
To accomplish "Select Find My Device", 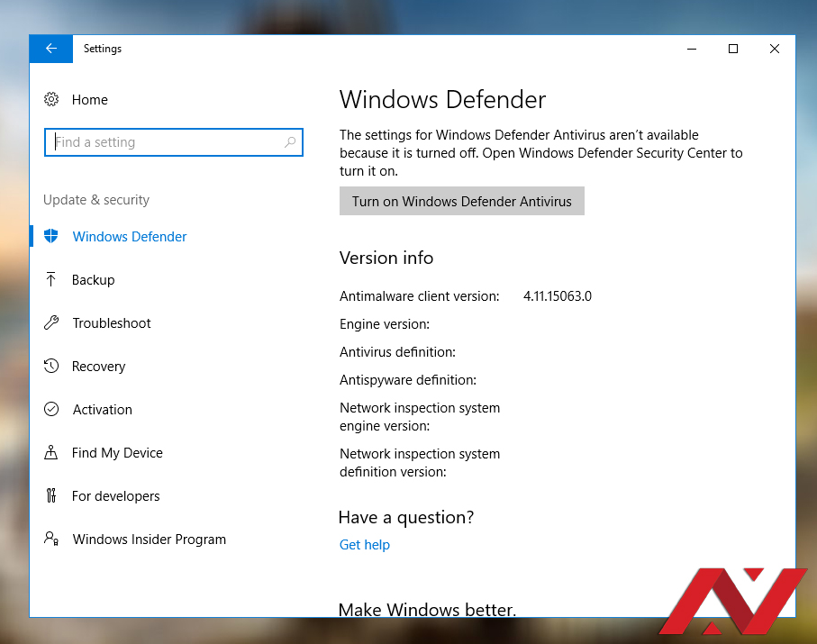I will click(117, 453).
